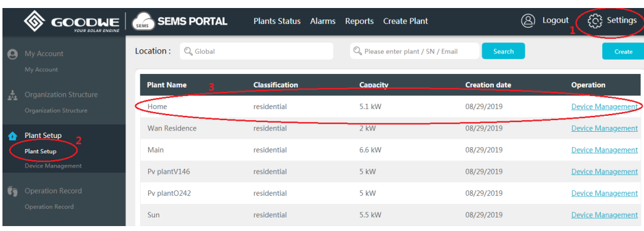Screen dimensions: 644x231
Task: Open the Alarms menu item
Action: (323, 21)
